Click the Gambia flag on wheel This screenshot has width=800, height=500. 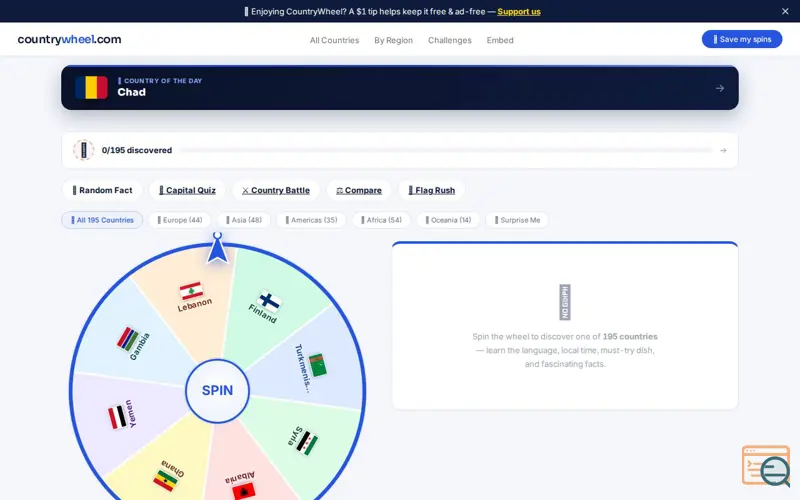128,339
